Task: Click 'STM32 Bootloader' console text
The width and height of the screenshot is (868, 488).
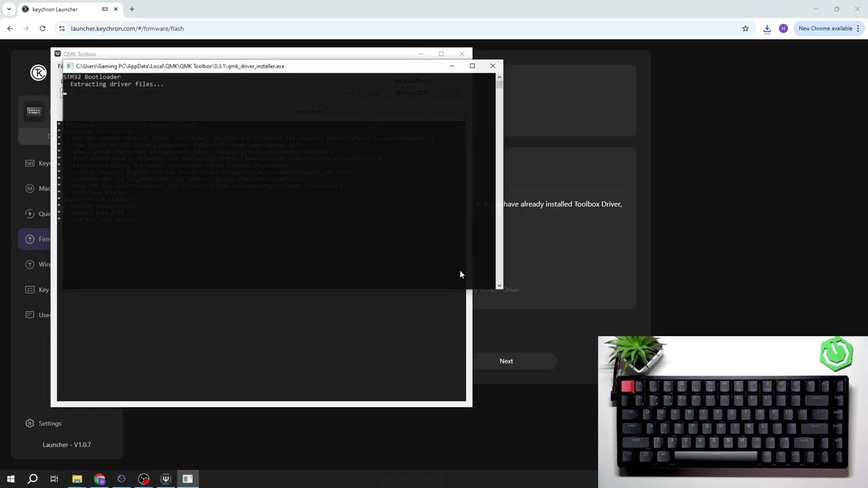Action: point(92,77)
